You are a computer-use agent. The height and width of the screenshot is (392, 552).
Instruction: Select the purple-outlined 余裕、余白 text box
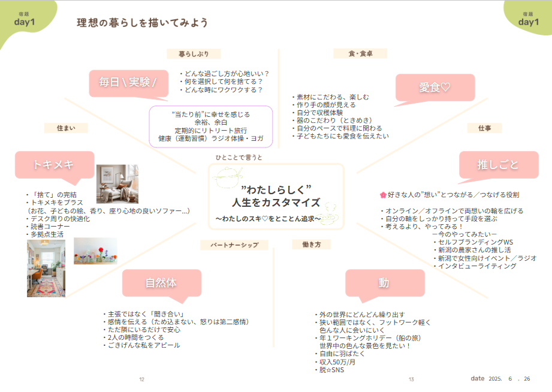coord(210,126)
